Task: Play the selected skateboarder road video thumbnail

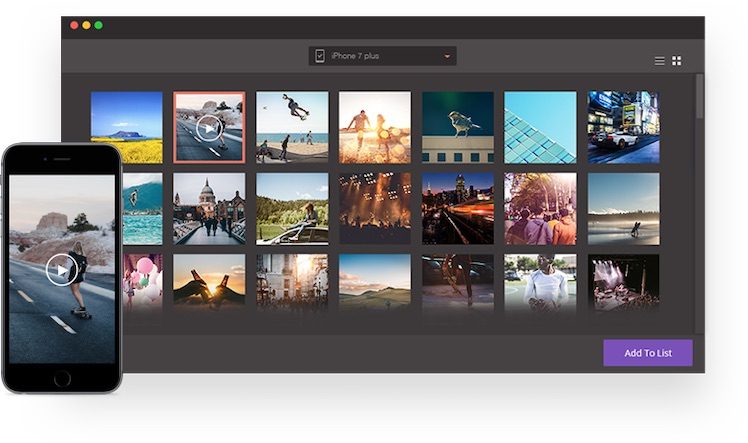Action: pyautogui.click(x=209, y=127)
